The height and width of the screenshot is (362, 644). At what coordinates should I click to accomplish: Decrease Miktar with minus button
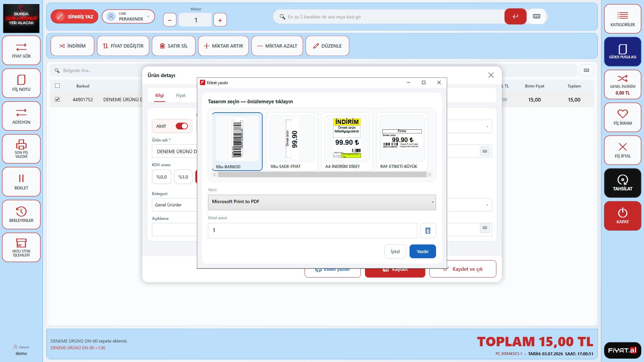coord(170,20)
